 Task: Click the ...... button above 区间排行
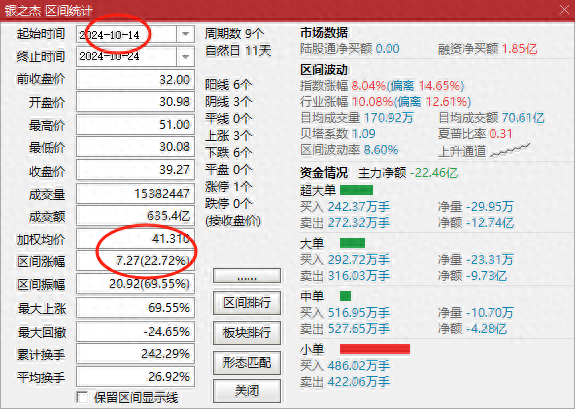click(x=247, y=276)
